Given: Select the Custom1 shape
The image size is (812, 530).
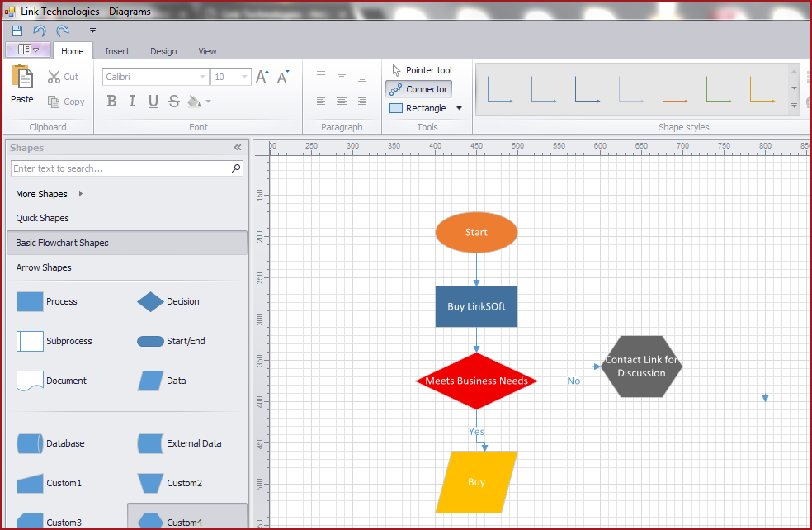Looking at the screenshot, I should click(x=50, y=483).
